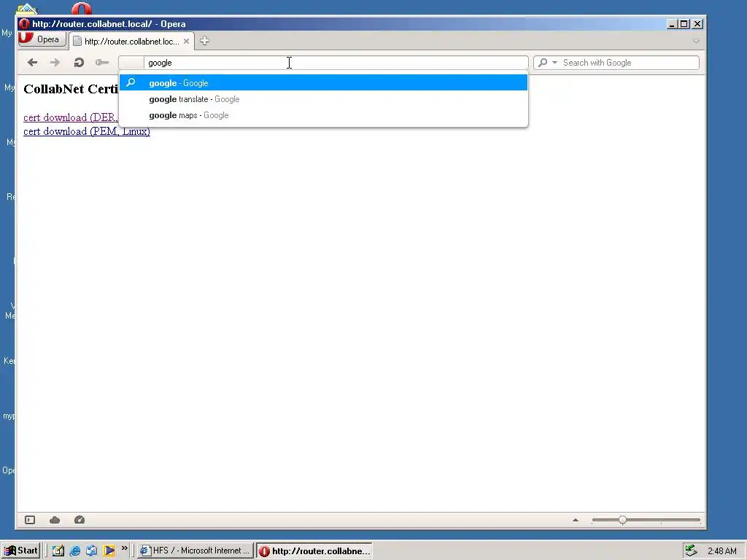747x560 pixels.
Task: Expand the quick launch overflow chevron
Action: (124, 548)
